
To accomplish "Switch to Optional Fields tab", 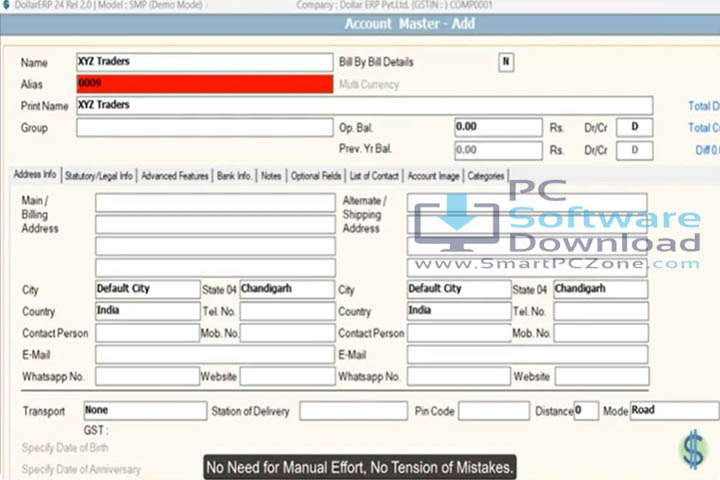I will (x=315, y=176).
